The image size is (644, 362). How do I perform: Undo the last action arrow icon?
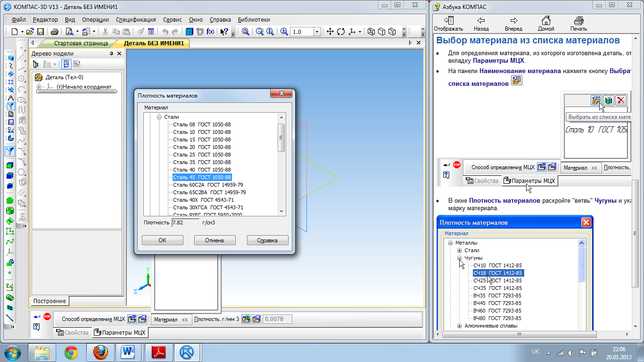click(x=165, y=32)
